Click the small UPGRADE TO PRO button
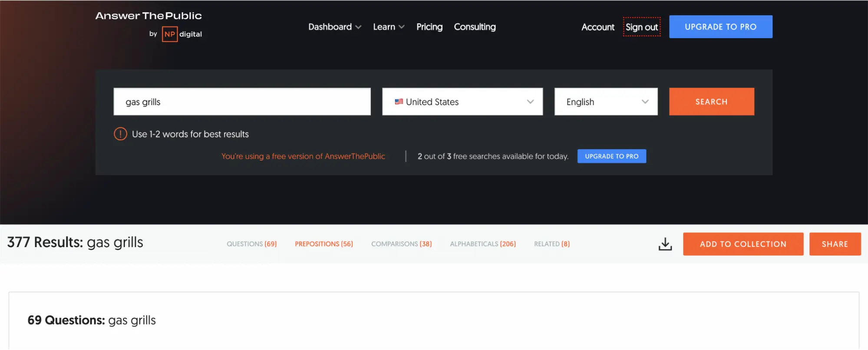This screenshot has height=350, width=868. pos(611,156)
